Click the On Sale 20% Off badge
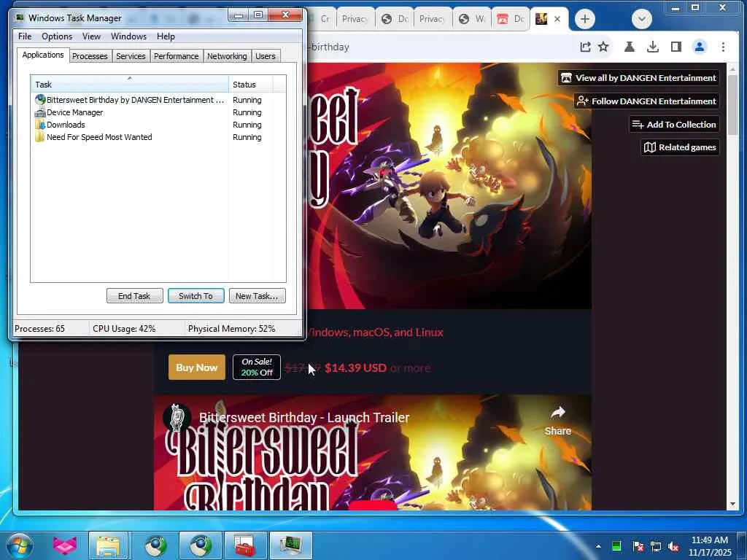 coord(257,367)
